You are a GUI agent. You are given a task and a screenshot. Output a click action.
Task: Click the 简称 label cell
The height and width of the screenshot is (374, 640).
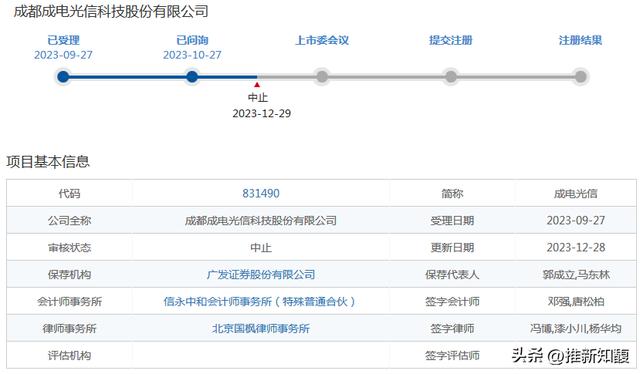click(x=452, y=193)
